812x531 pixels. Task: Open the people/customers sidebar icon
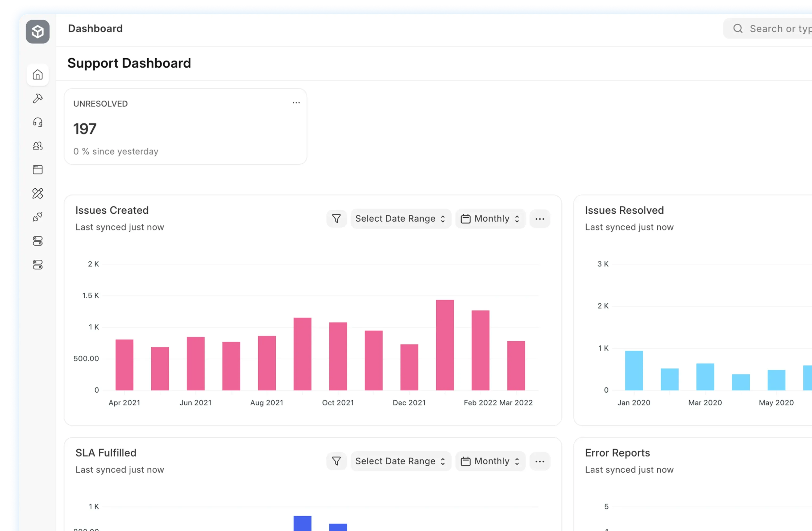coord(38,146)
